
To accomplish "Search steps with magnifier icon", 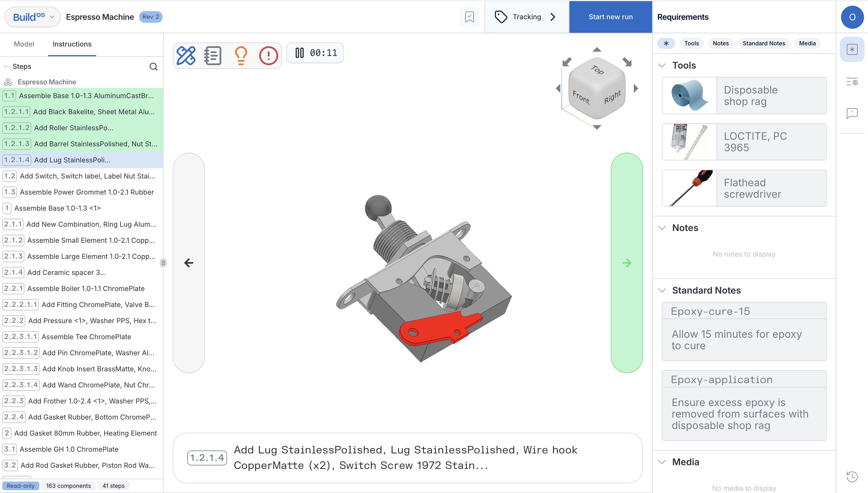I will tap(153, 66).
